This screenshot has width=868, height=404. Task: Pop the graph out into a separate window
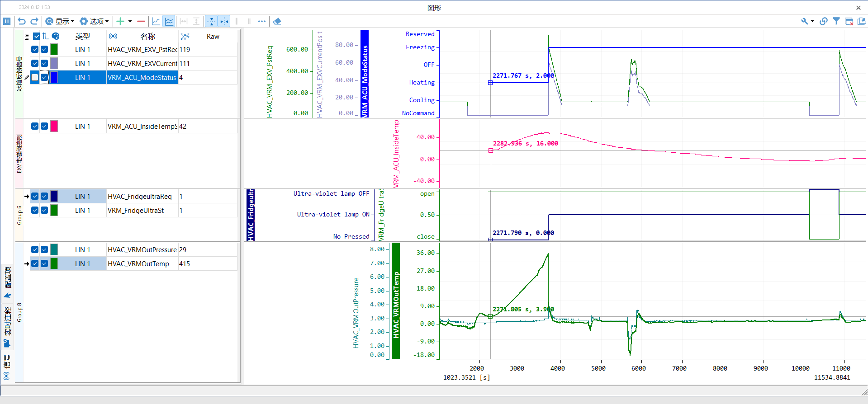(x=862, y=21)
